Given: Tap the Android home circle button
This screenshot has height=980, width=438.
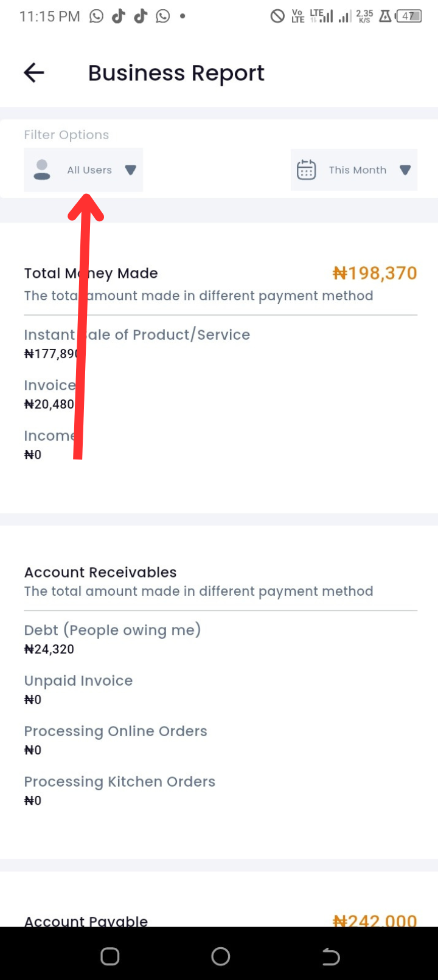Looking at the screenshot, I should [x=220, y=956].
